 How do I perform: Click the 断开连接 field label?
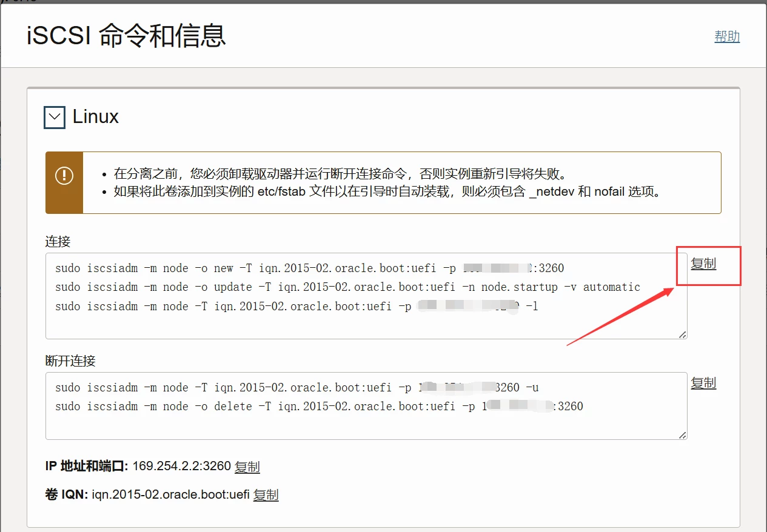70,361
